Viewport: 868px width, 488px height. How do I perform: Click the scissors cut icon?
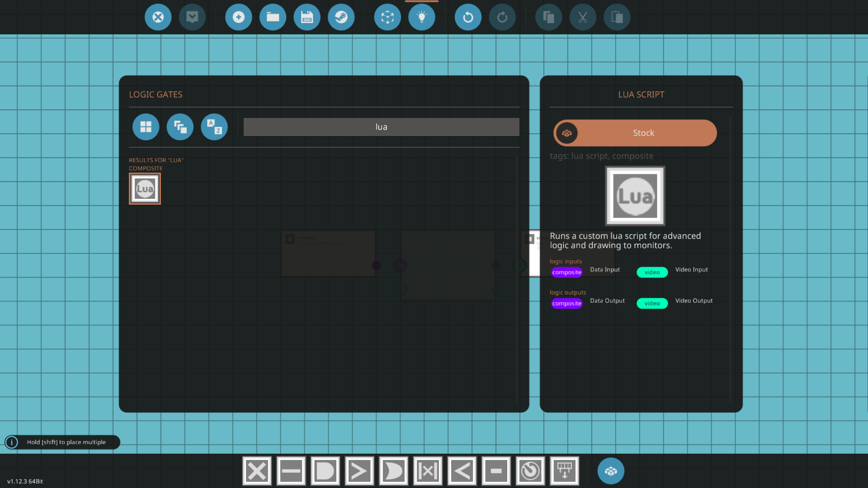[x=583, y=17]
